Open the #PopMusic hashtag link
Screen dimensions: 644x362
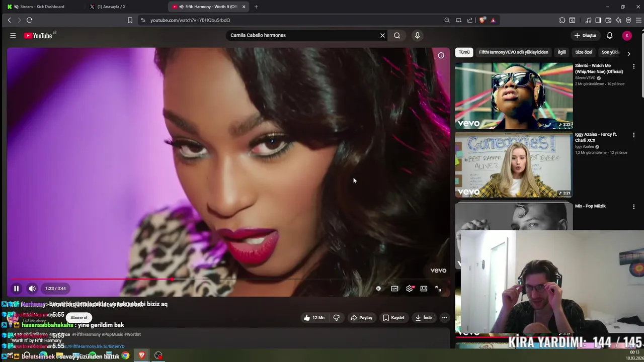[x=114, y=334]
